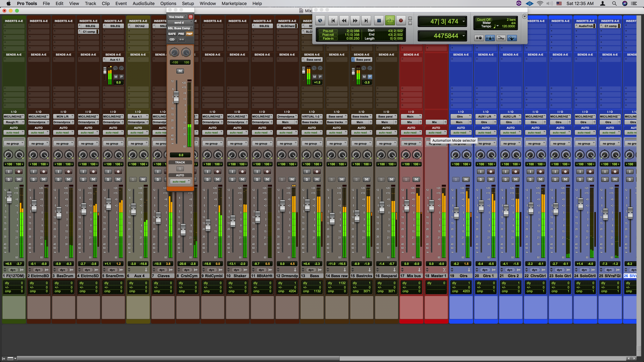The width and height of the screenshot is (644, 362).
Task: Click the Fade-in button in transport
Action: (x=328, y=38)
